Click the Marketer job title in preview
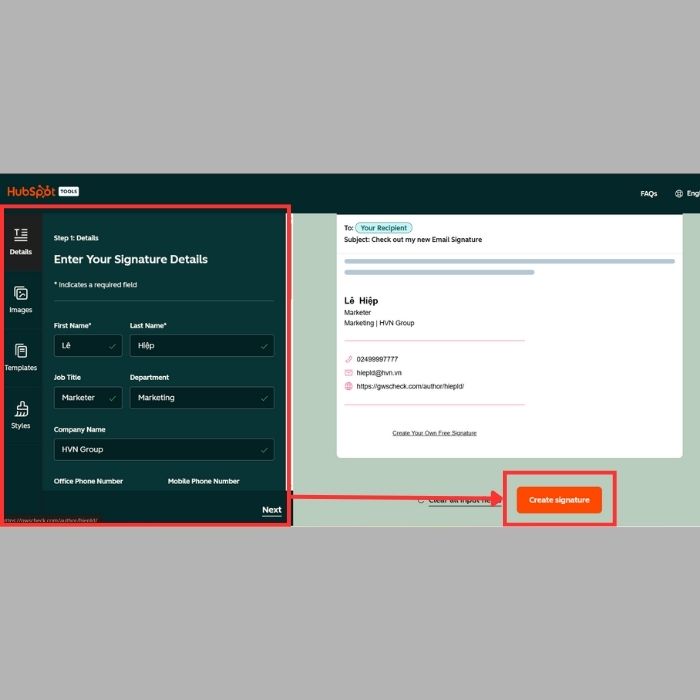Screen dimensions: 700x700 tap(357, 312)
